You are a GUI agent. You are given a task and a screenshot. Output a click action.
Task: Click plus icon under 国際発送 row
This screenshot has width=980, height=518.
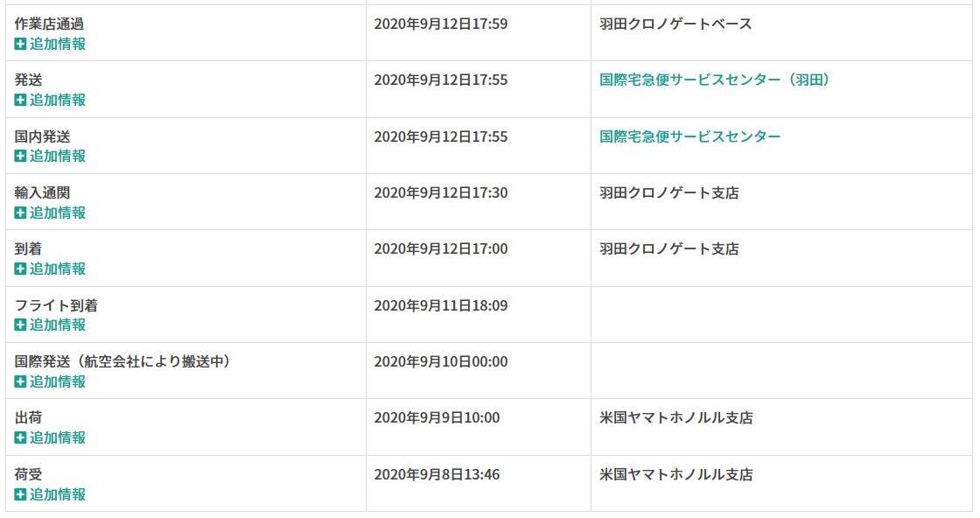20,381
